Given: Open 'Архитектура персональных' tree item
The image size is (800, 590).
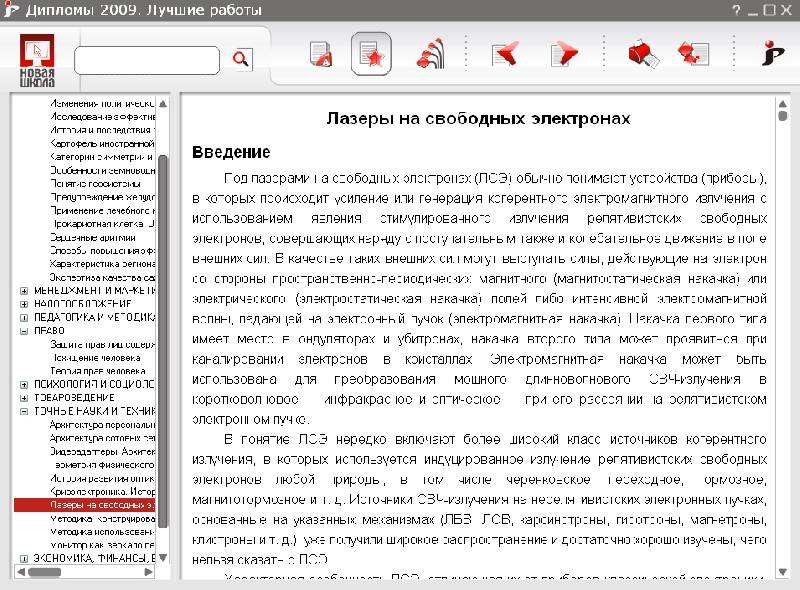Looking at the screenshot, I should pos(102,425).
